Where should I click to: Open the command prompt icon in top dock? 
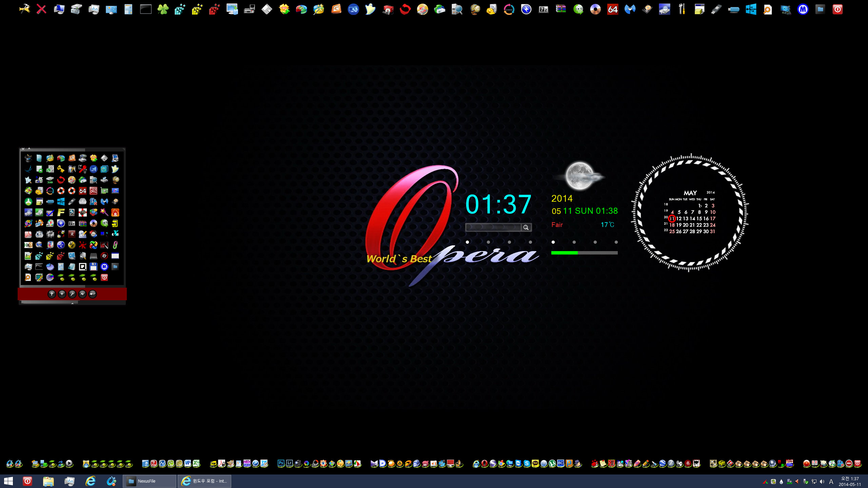point(145,9)
